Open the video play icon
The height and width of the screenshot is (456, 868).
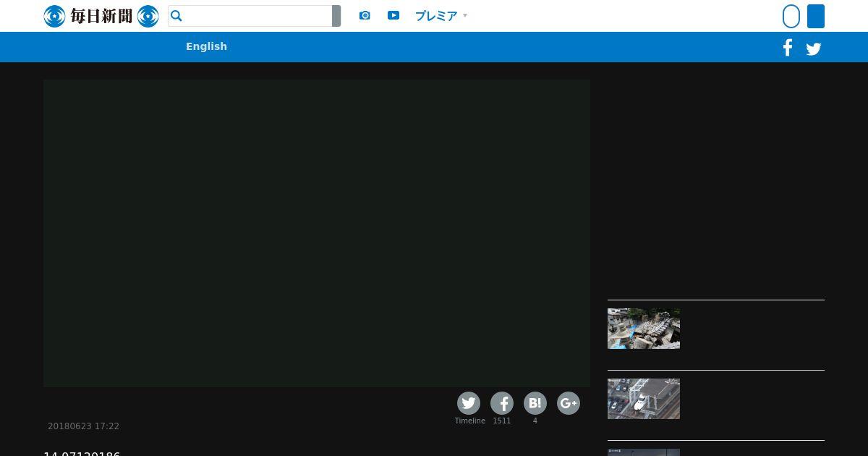(x=393, y=15)
